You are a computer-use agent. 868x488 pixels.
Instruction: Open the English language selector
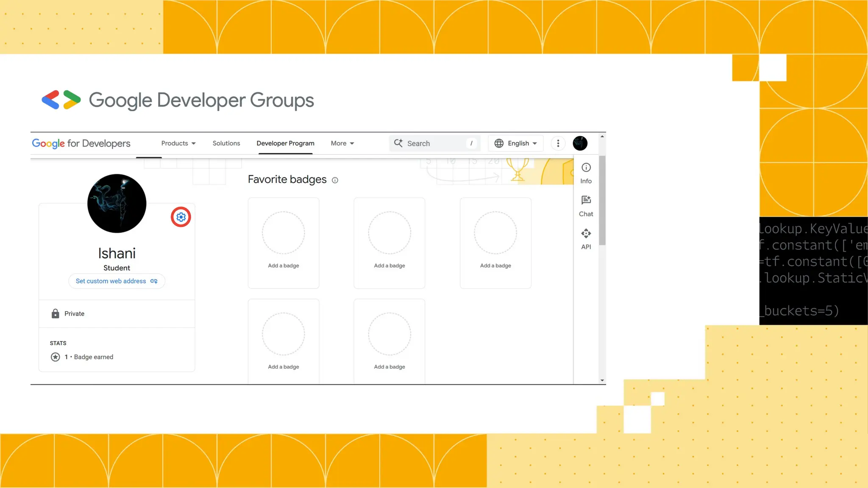tap(516, 143)
